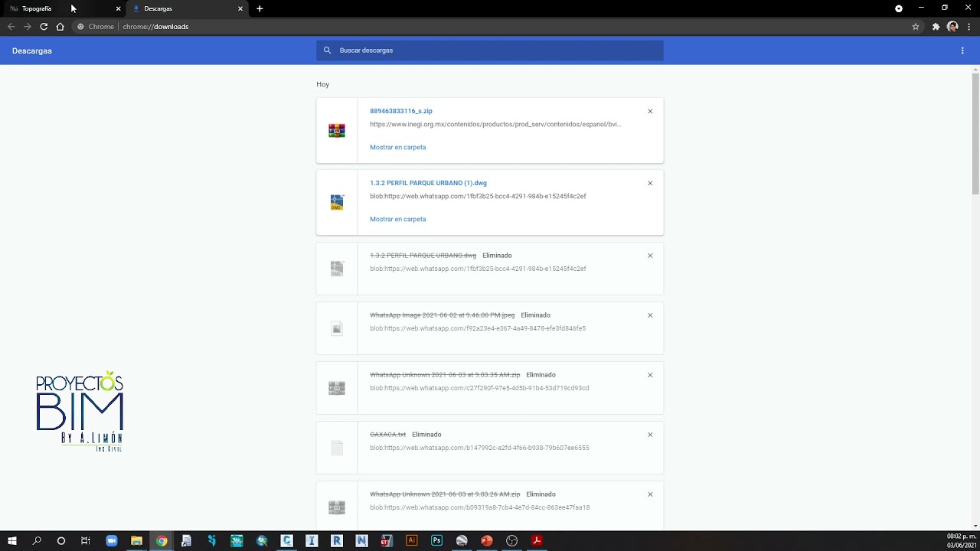The width and height of the screenshot is (980, 551).
Task: Open Adobe Acrobat from the taskbar
Action: pos(537,540)
